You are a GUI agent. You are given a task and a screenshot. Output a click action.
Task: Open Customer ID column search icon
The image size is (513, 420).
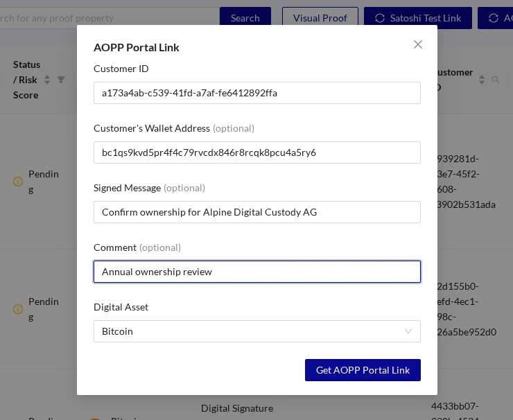coord(496,80)
